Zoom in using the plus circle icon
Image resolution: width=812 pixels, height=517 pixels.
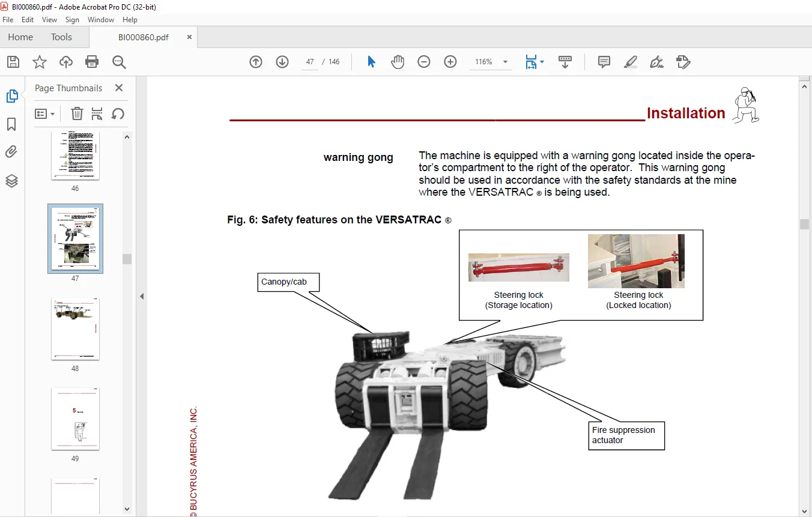coord(450,62)
